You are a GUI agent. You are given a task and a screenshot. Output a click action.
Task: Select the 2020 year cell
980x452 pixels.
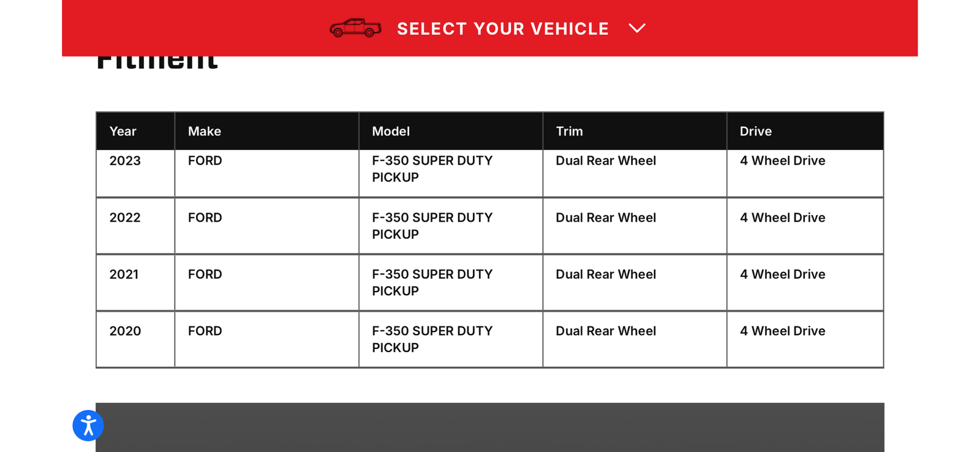[125, 331]
